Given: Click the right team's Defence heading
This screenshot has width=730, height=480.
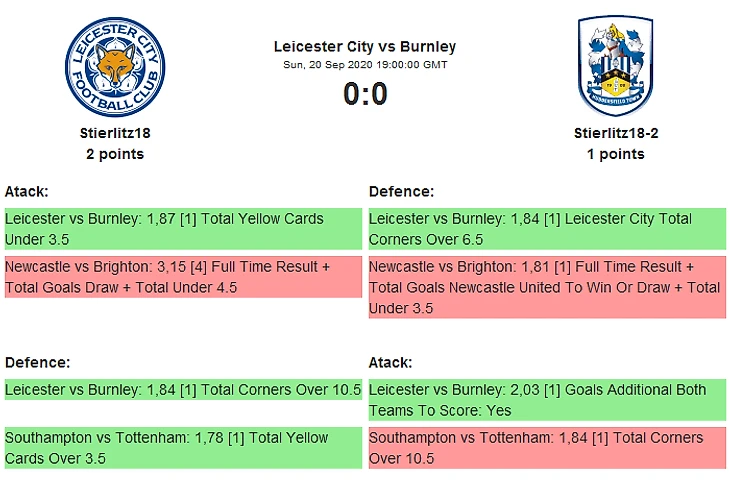Looking at the screenshot, I should coord(401,191).
